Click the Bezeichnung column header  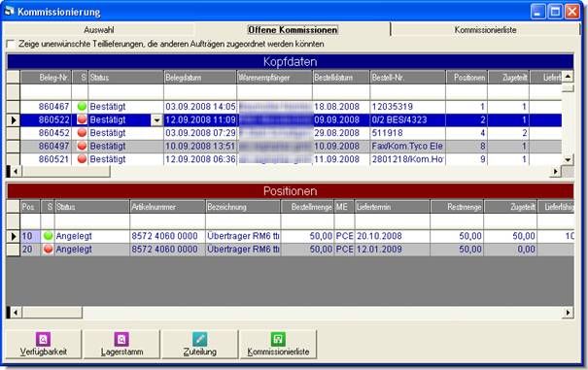click(243, 207)
